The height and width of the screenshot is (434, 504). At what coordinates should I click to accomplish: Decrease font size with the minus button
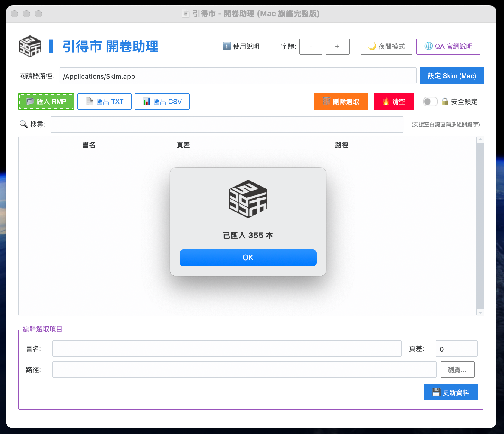pyautogui.click(x=311, y=46)
